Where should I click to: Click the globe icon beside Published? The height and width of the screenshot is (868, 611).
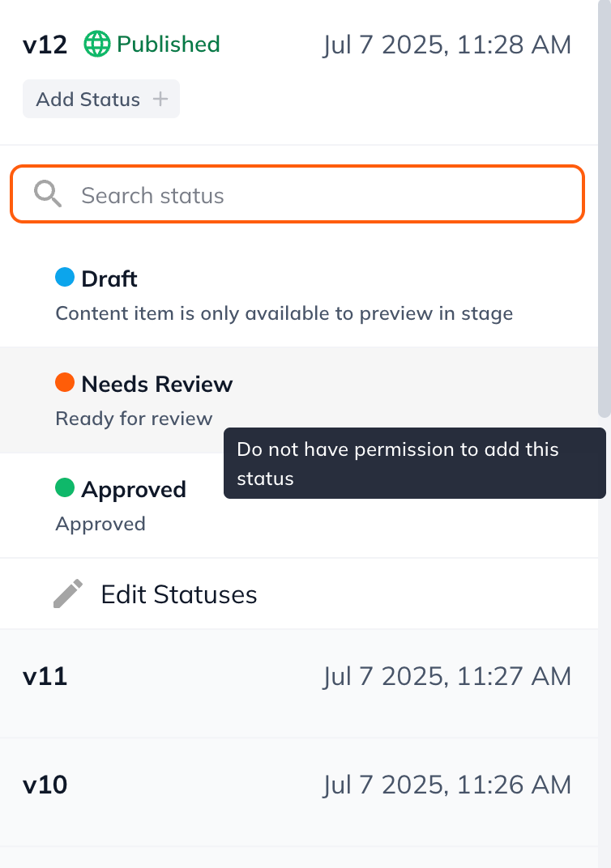coord(96,45)
